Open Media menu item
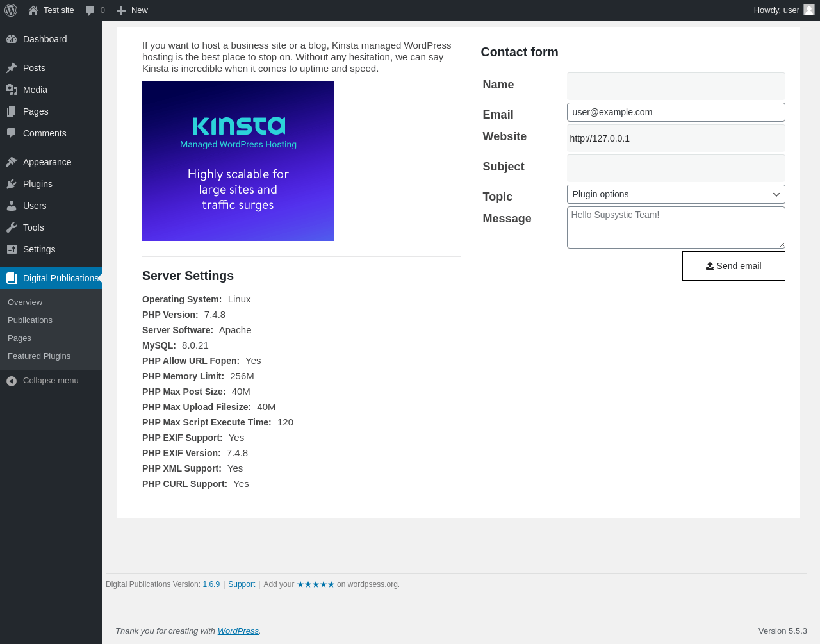 [x=51, y=90]
